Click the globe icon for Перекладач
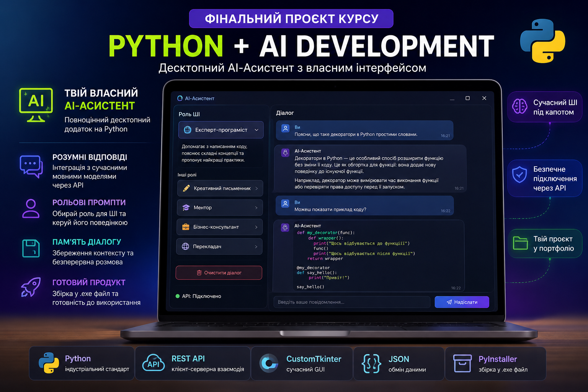The image size is (588, 392). point(185,247)
